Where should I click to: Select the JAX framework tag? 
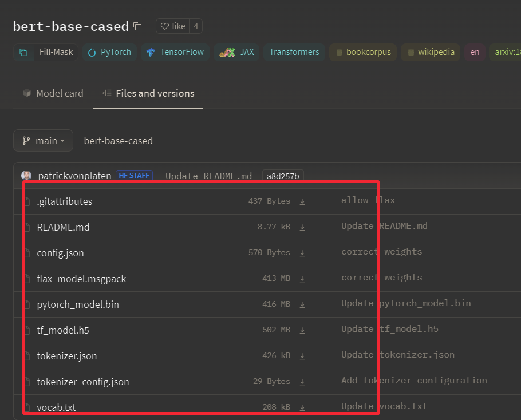tap(236, 52)
